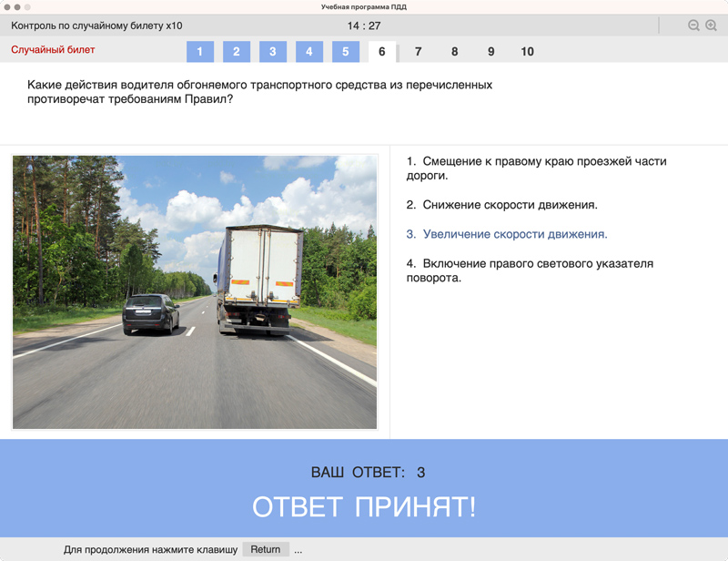Jump to question 9

(491, 52)
